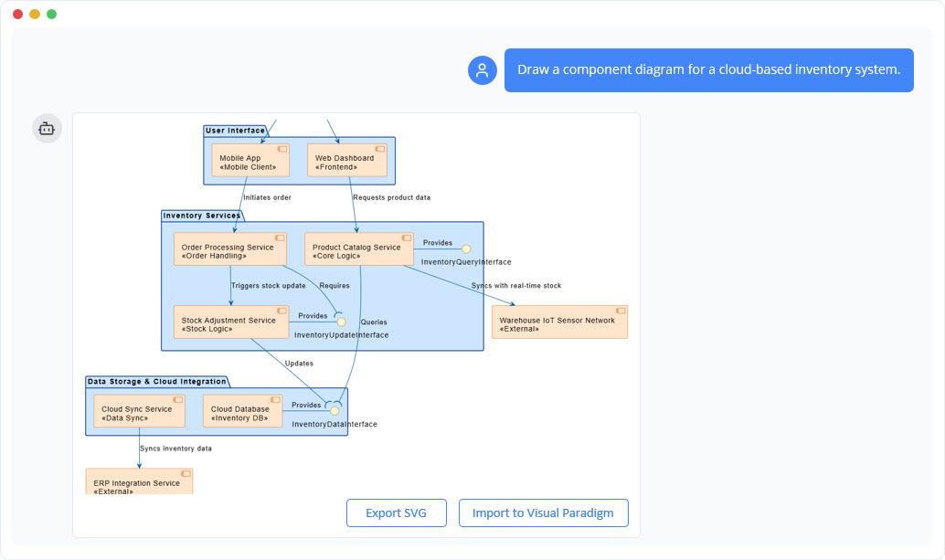945x560 pixels.
Task: Click the component icon on ERP Integration Service
Action: point(186,473)
